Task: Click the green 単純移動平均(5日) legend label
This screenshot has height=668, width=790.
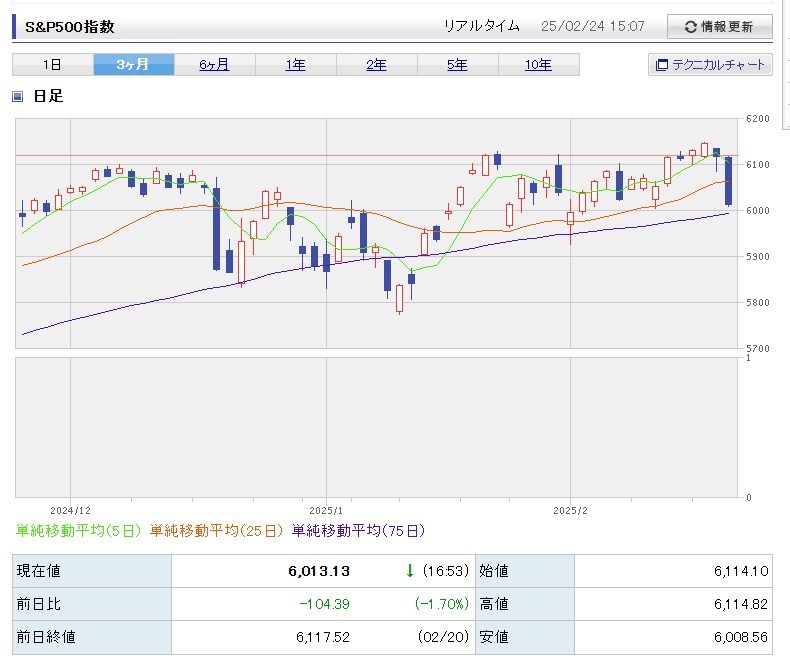Action: [79, 531]
